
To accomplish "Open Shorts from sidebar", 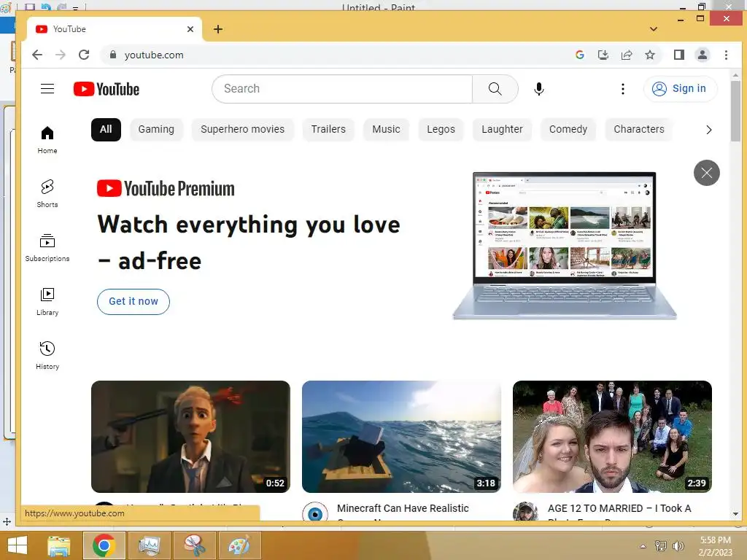I will pos(47,194).
